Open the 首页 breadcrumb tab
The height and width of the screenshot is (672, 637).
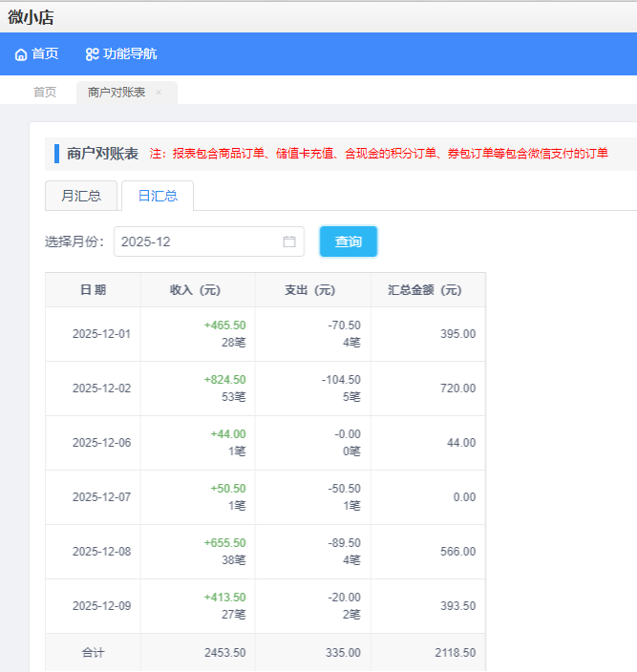[45, 93]
